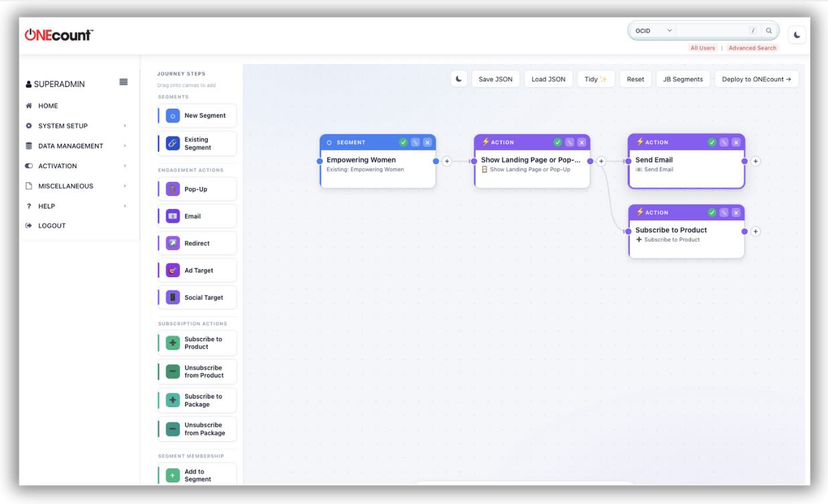Edit the Show Landing Page node with the pencil icon
Viewport: 828px width, 504px height.
(570, 142)
